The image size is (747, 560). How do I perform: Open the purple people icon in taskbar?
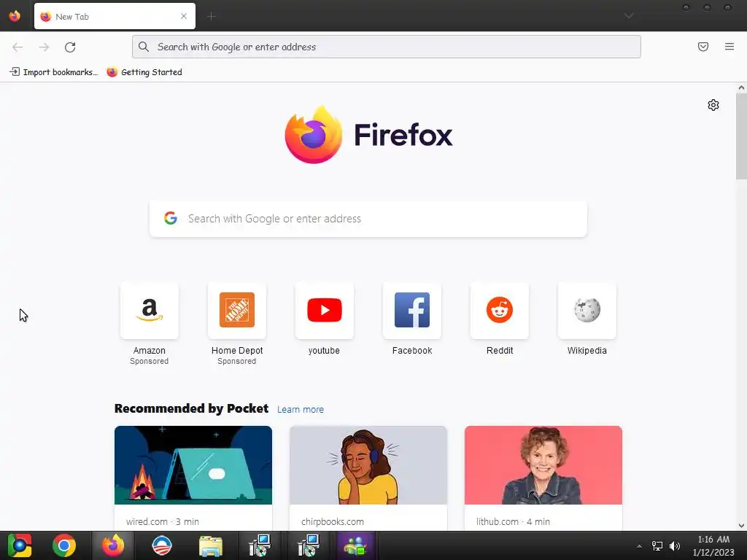[x=355, y=545]
